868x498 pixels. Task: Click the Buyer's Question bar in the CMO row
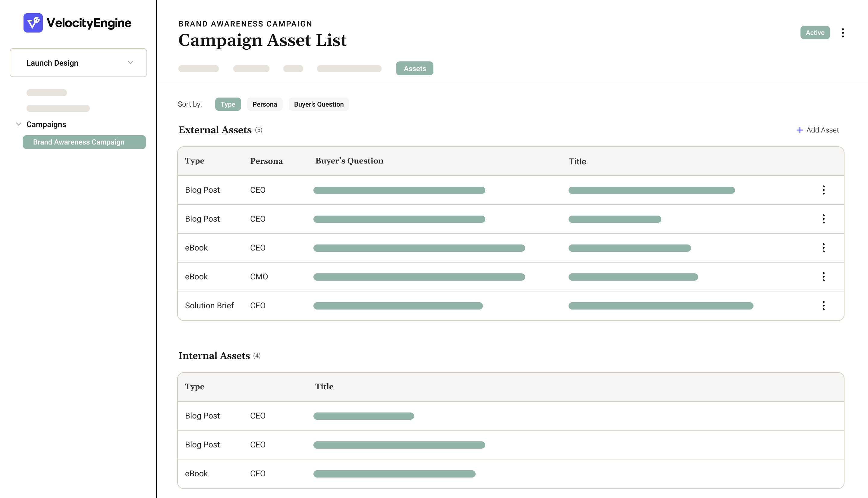[x=419, y=277]
